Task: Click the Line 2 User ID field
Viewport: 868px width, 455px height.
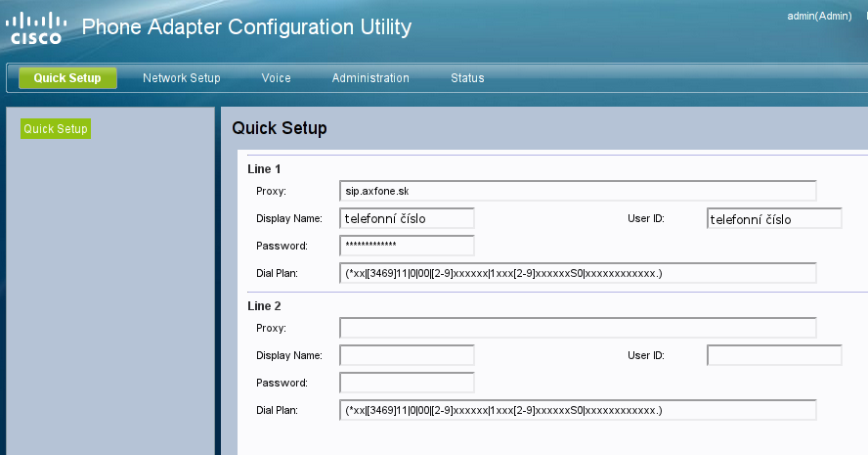Action: click(x=774, y=355)
